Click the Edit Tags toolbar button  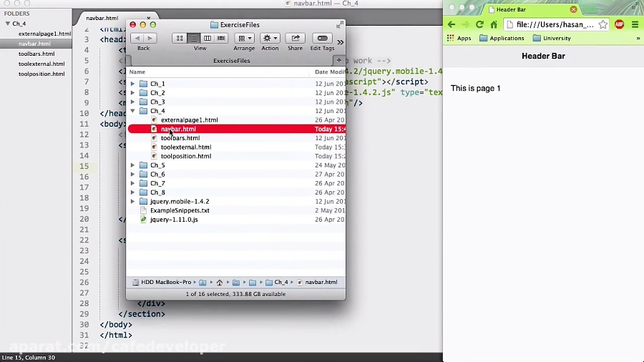(322, 38)
